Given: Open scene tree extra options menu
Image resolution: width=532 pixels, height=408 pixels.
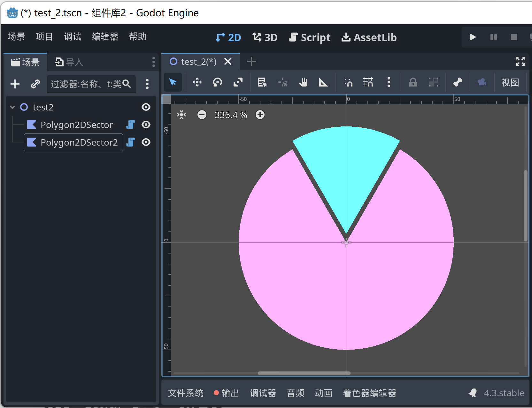Looking at the screenshot, I should [x=147, y=84].
